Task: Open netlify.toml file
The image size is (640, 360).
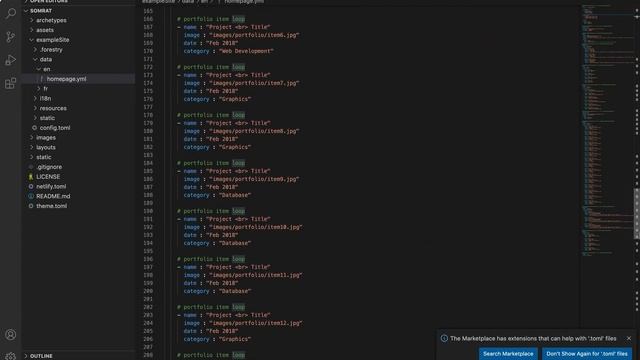Action: pyautogui.click(x=51, y=187)
